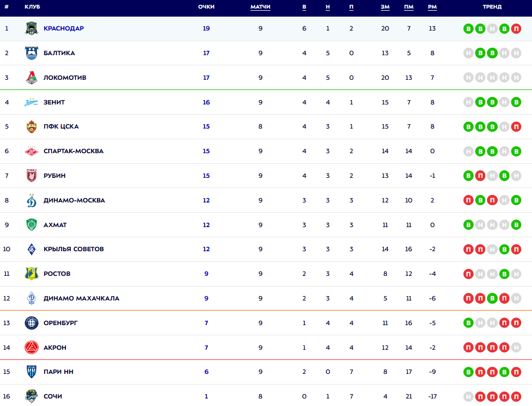532x406 pixels.
Task: Open the КРАСНОДАР team link
Action: [64, 28]
